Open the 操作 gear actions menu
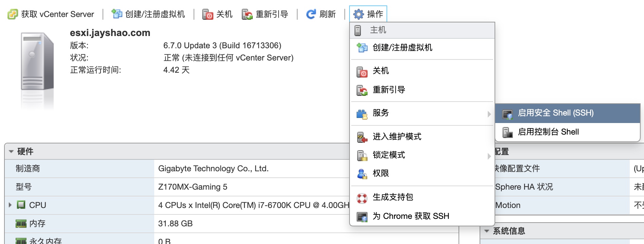Image resolution: width=644 pixels, height=244 pixels. pyautogui.click(x=368, y=14)
